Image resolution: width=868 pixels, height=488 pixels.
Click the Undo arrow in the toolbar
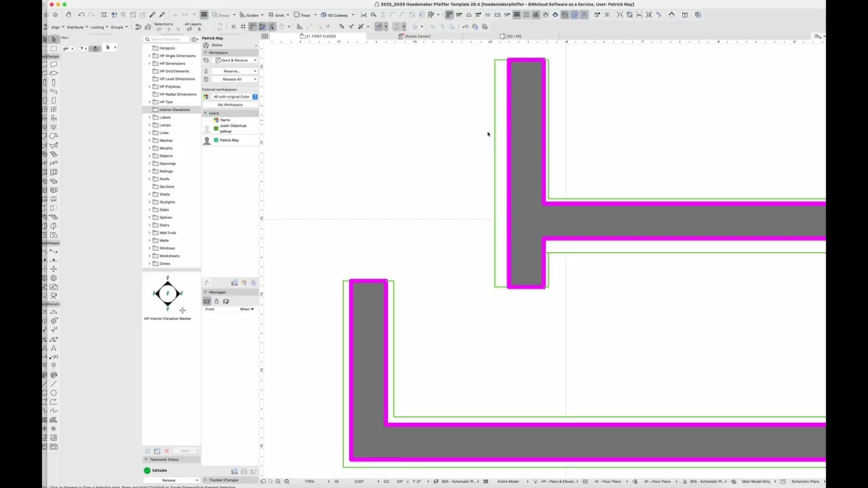click(81, 14)
